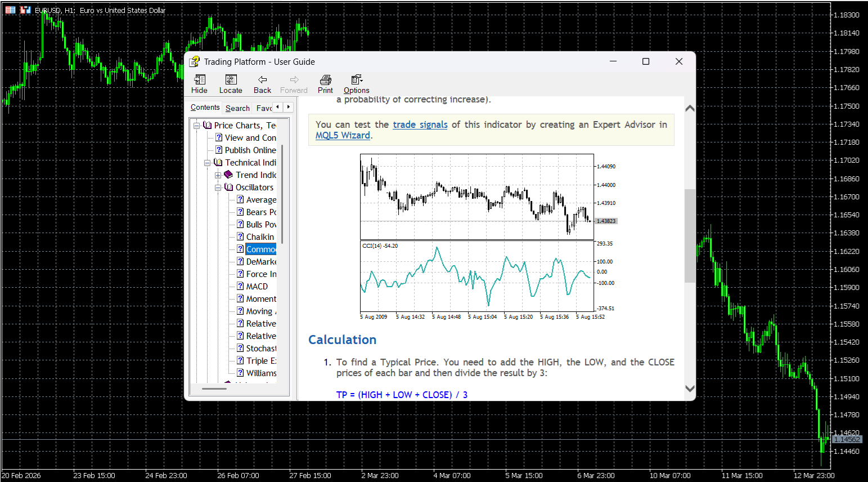This screenshot has height=482, width=868.
Task: Click the tree pane horizontal scrollbar thumb
Action: pyautogui.click(x=214, y=389)
